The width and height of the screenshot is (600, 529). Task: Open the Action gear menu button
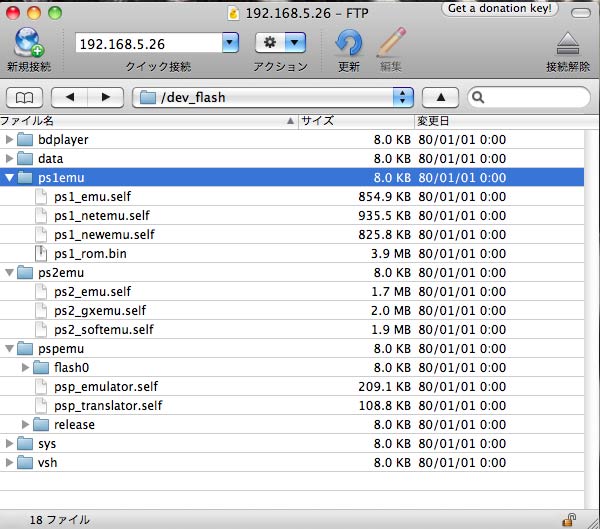(280, 42)
